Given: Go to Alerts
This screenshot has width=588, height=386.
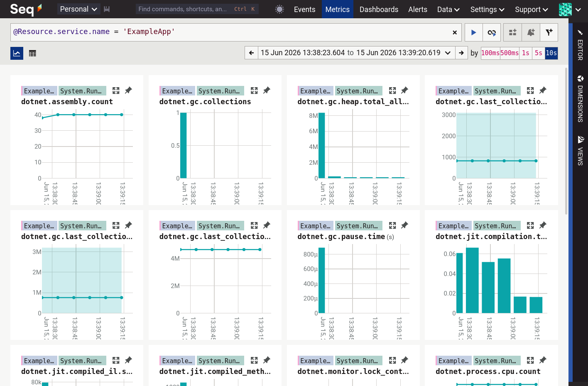Looking at the screenshot, I should 418,9.
